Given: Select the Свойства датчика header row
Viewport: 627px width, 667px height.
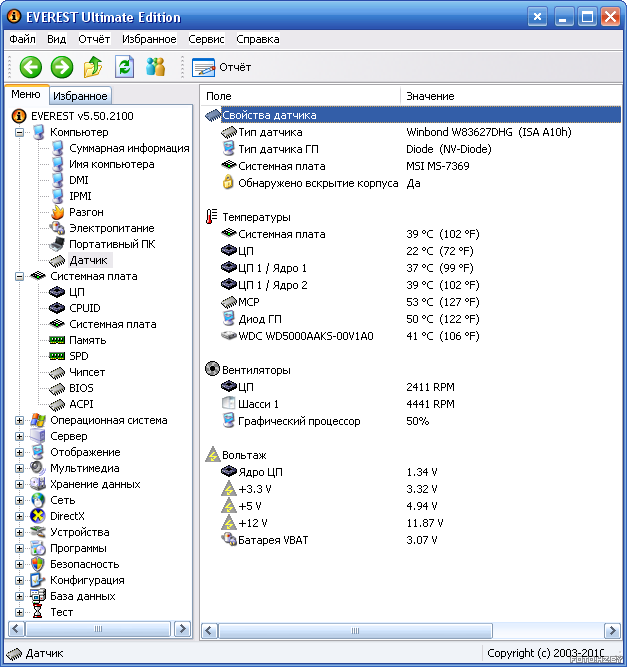Looking at the screenshot, I should (412, 115).
